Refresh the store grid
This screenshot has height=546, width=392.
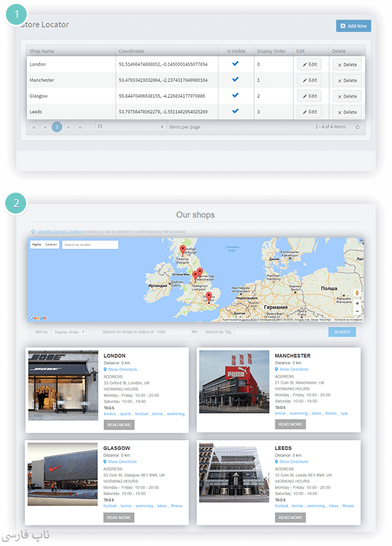click(x=357, y=127)
